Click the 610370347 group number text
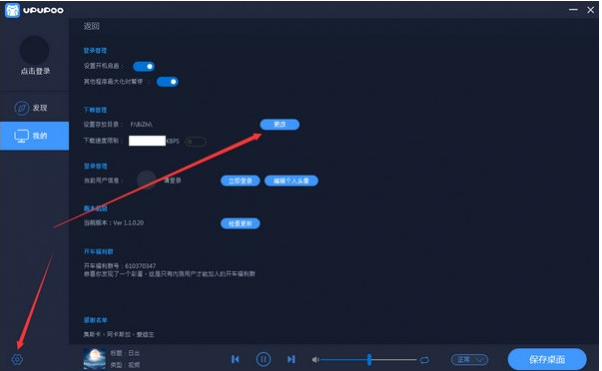The height and width of the screenshot is (371, 602). pos(140,266)
